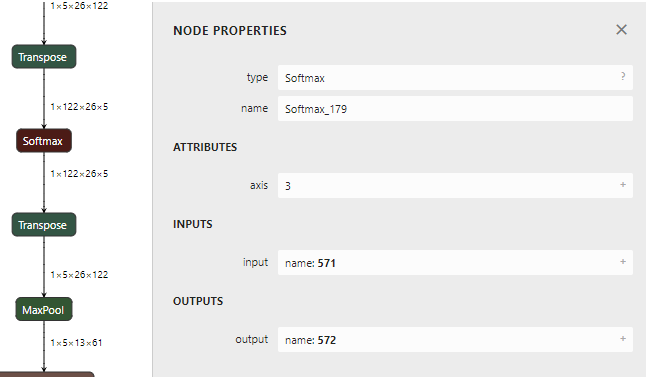Select the MaxPool node
This screenshot has width=646, height=377.
[44, 309]
